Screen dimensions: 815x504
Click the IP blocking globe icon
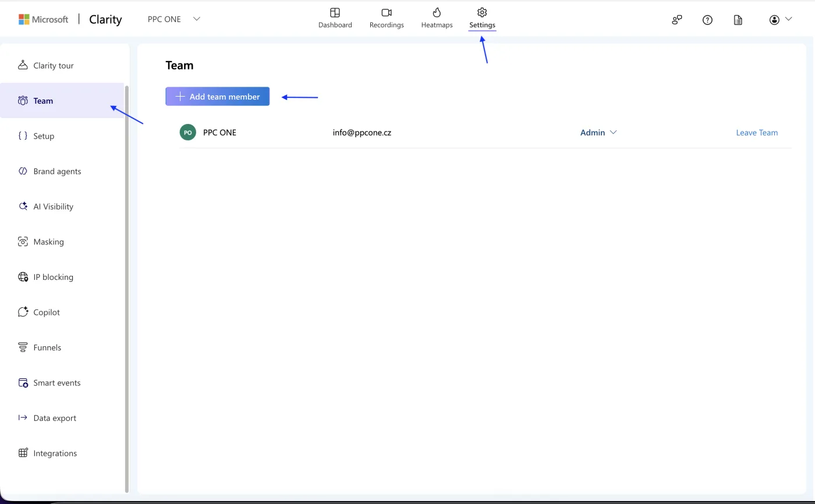(23, 277)
